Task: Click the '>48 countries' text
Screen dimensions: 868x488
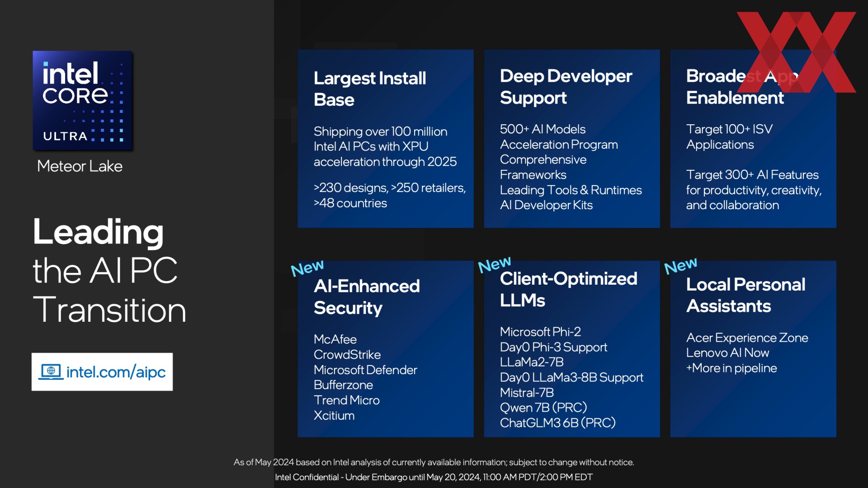Action: (350, 203)
